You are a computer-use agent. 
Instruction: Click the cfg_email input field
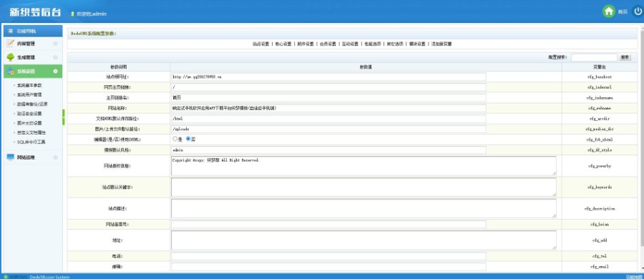[x=328, y=267]
